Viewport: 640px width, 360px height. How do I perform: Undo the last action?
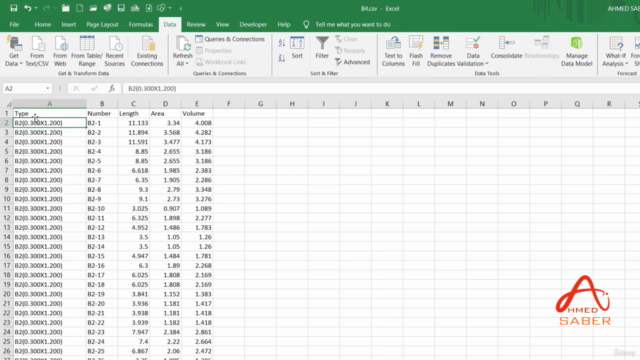click(x=27, y=8)
